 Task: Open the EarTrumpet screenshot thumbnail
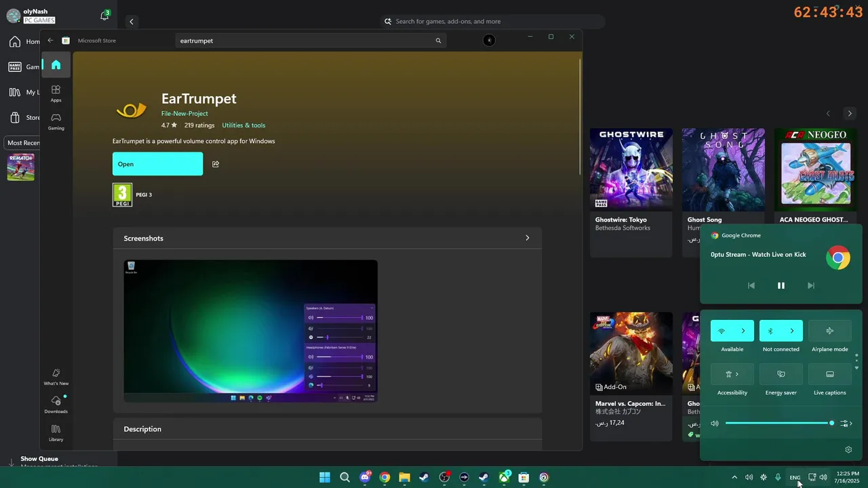(250, 331)
